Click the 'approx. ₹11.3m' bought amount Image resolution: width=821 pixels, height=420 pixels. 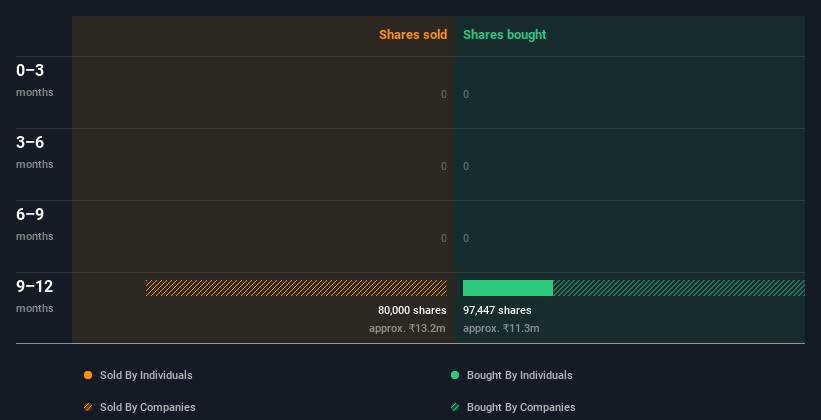pyautogui.click(x=501, y=328)
